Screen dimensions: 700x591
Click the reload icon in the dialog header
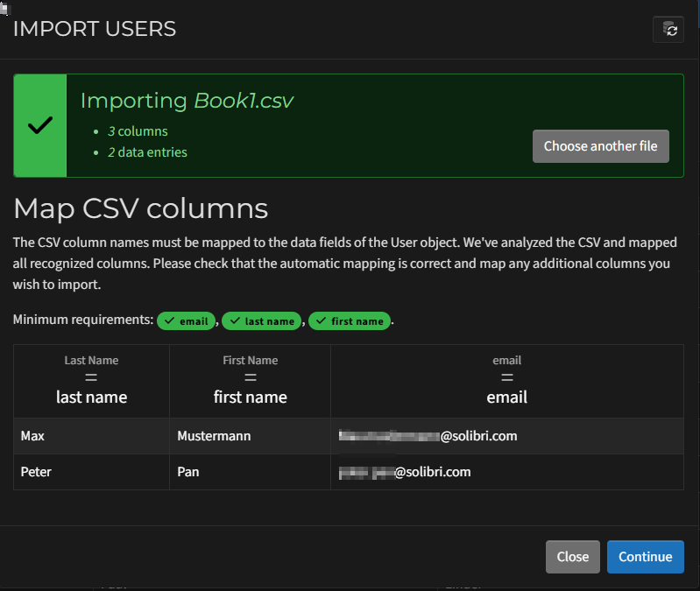point(668,30)
